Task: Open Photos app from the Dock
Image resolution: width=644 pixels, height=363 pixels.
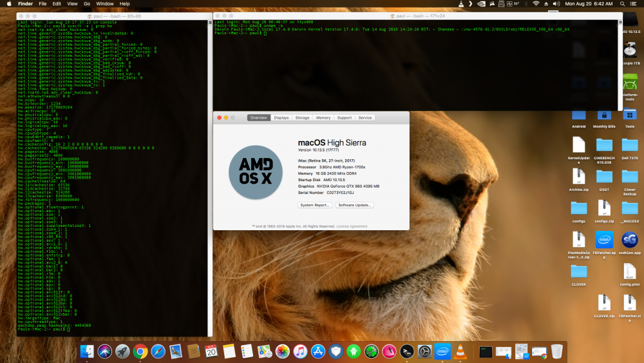Action: [x=283, y=351]
